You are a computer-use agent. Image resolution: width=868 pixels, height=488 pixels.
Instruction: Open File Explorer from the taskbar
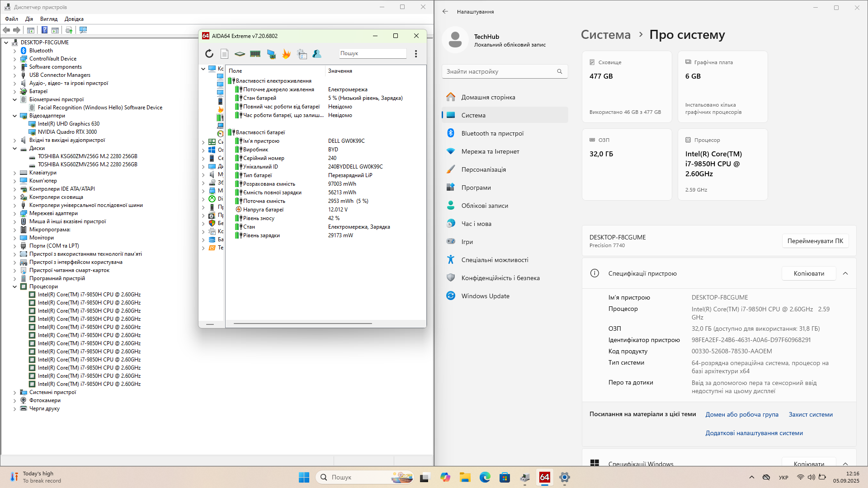(465, 477)
